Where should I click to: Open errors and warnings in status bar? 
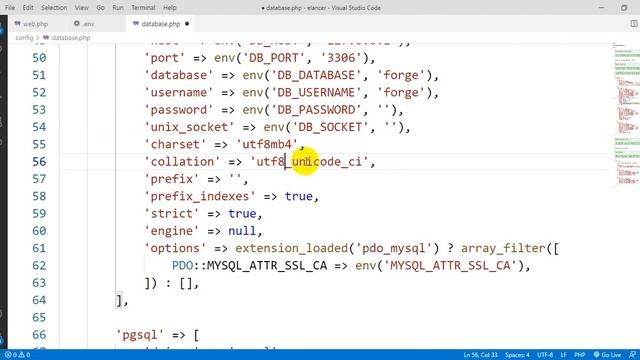(18, 355)
